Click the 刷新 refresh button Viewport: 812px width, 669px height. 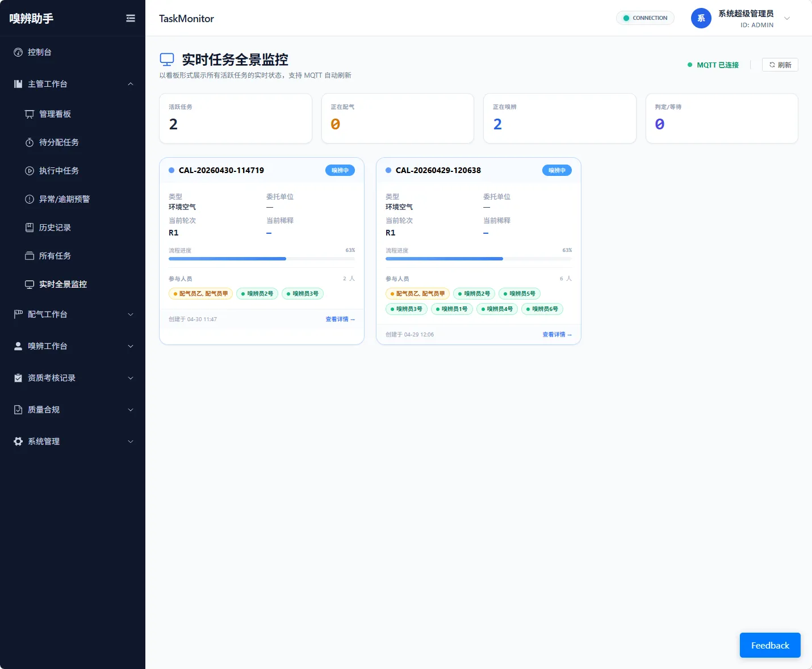click(780, 65)
